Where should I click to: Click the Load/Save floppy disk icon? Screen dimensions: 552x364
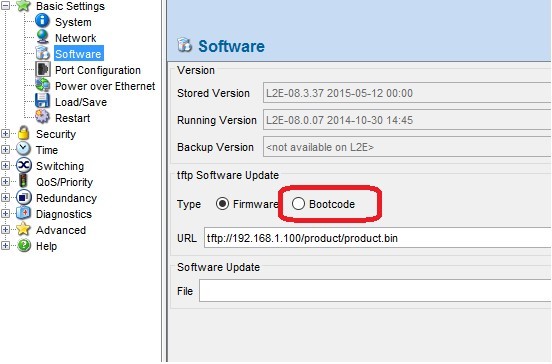[x=43, y=101]
